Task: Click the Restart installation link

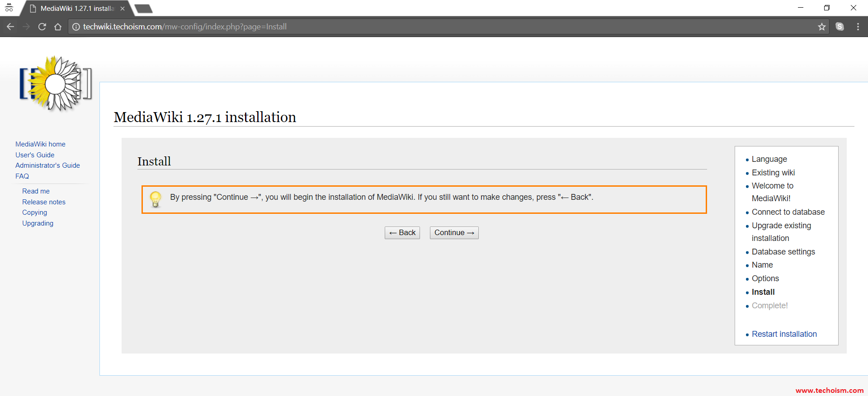Action: tap(784, 334)
